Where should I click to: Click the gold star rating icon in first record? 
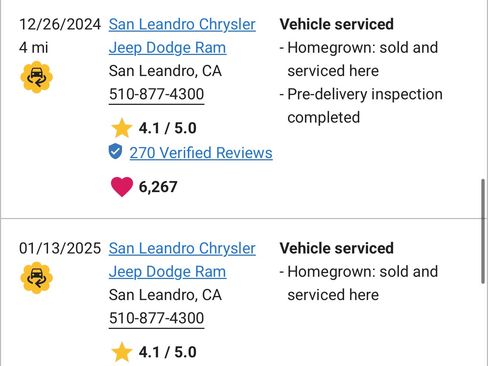(x=122, y=128)
